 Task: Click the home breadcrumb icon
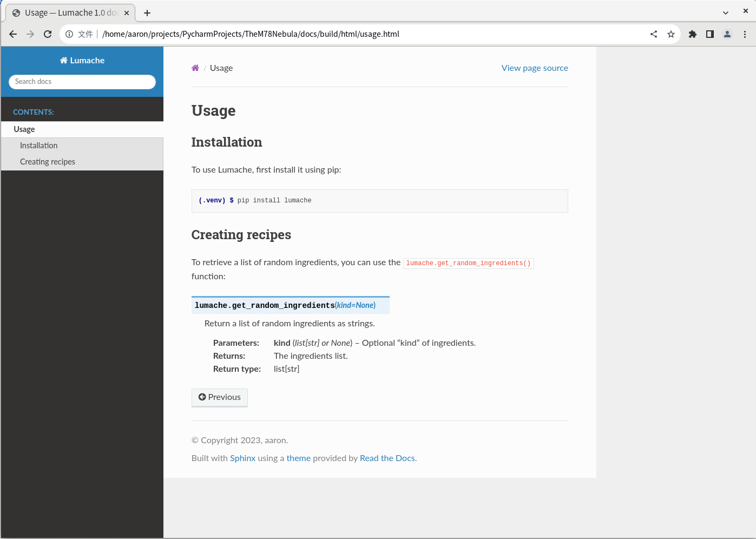pos(195,68)
